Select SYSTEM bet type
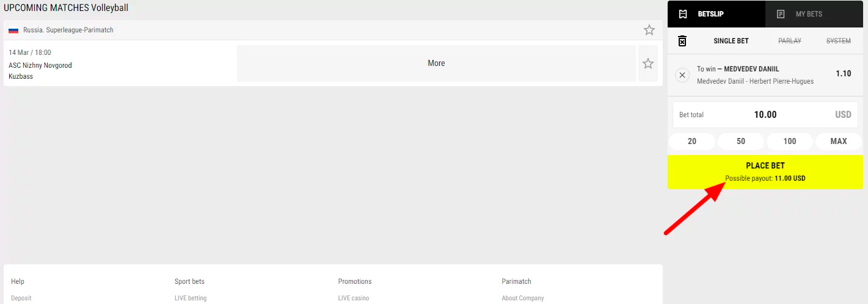The width and height of the screenshot is (868, 304). coord(839,41)
